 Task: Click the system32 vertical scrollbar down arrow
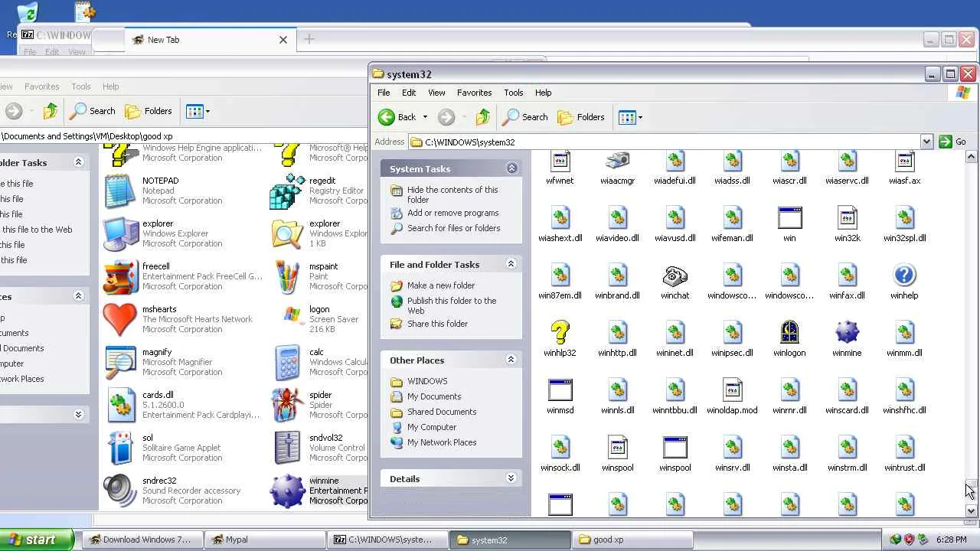(971, 510)
